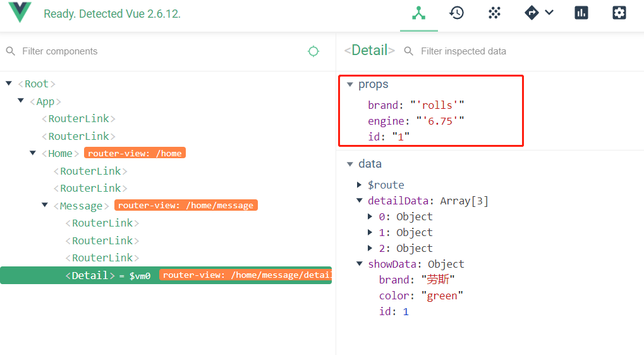Image resolution: width=644 pixels, height=355 pixels.
Task: Select the second RouterLink under Message
Action: pos(102,240)
